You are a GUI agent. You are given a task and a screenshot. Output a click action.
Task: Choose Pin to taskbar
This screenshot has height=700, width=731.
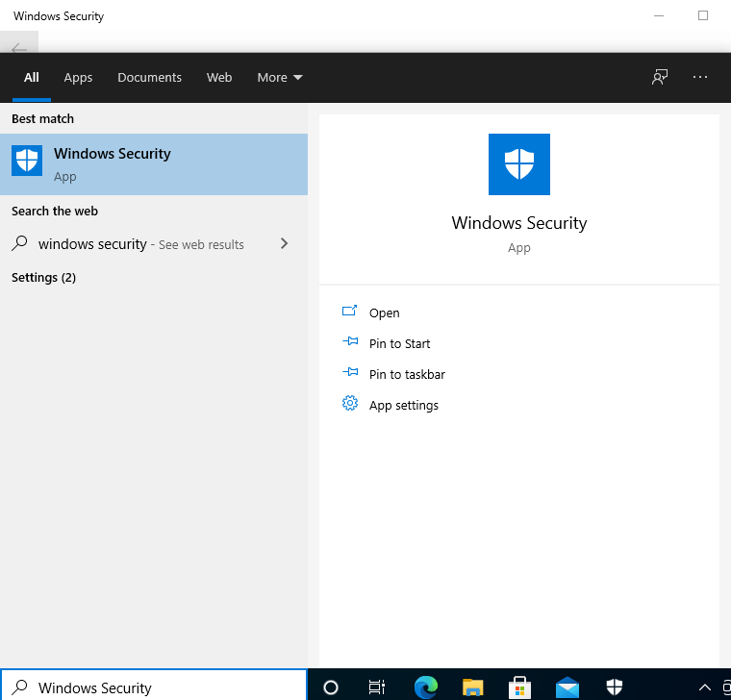click(407, 375)
